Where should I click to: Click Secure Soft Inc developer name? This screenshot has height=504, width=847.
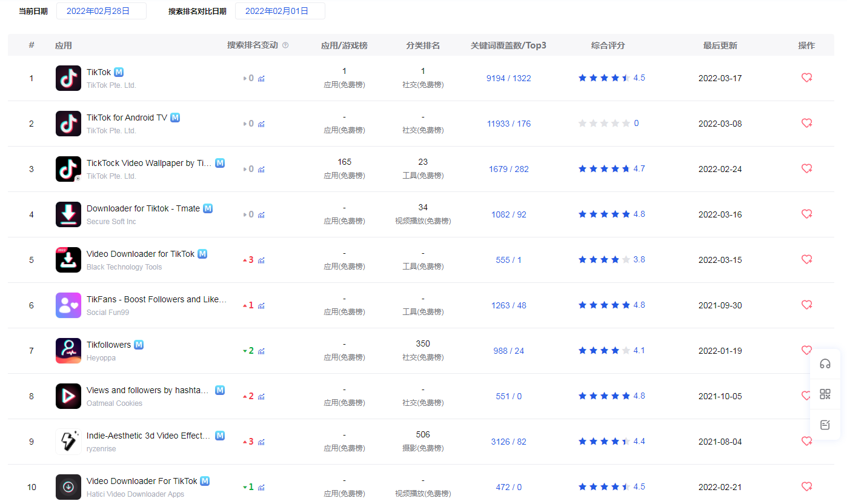(111, 222)
